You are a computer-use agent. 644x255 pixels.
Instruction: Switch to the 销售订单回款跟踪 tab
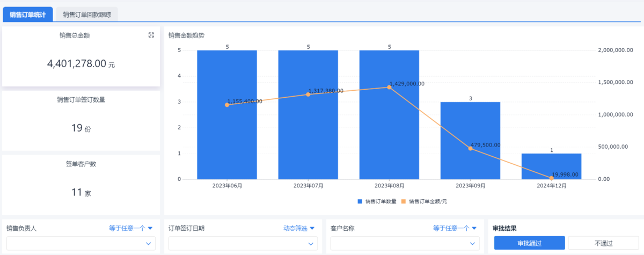click(x=87, y=14)
